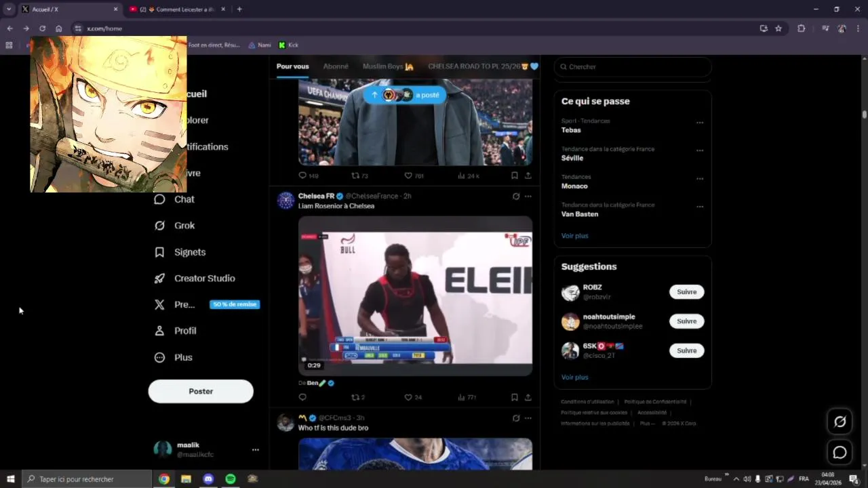Open Grok in the sidebar
Screen dimensions: 868x488
[x=174, y=226]
